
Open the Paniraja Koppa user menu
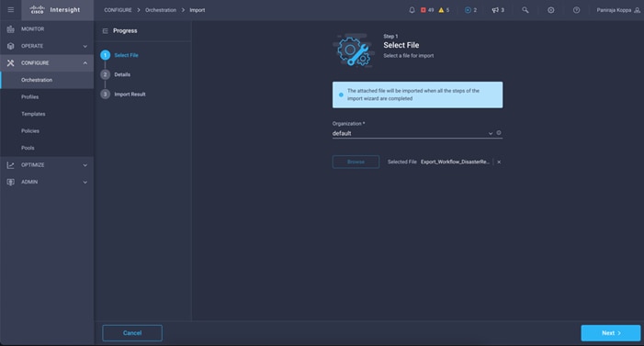click(x=618, y=10)
